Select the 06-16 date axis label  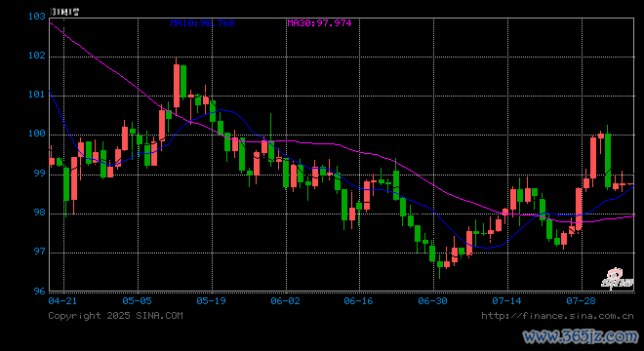tap(358, 301)
